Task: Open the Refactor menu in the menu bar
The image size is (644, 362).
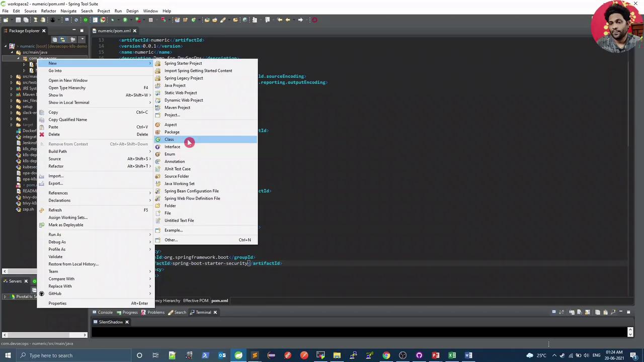Action: coord(48,11)
